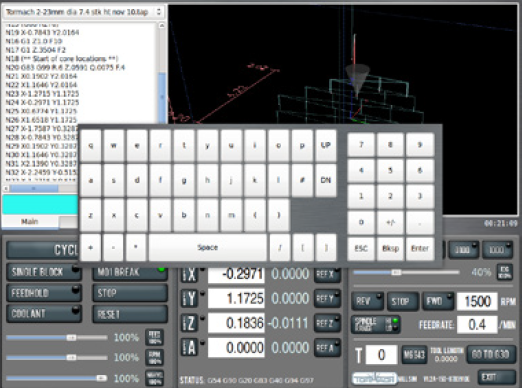Image resolution: width=522 pixels, height=388 pixels.
Task: Click the UP key on on-screen keyboard
Action: click(325, 145)
